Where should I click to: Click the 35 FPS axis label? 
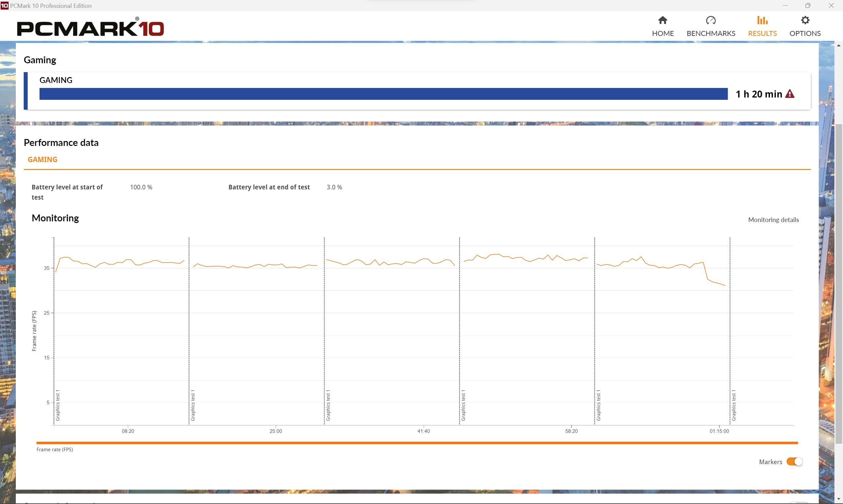coord(46,268)
